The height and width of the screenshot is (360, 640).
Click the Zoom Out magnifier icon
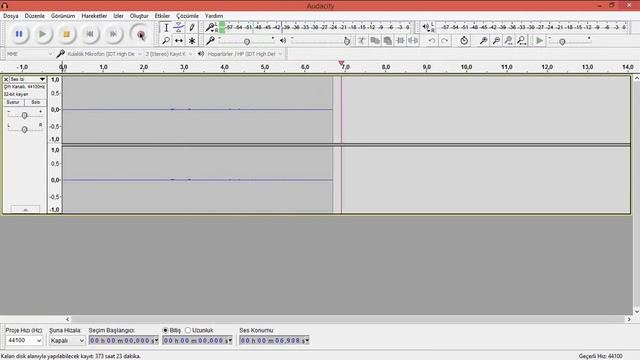(496, 40)
